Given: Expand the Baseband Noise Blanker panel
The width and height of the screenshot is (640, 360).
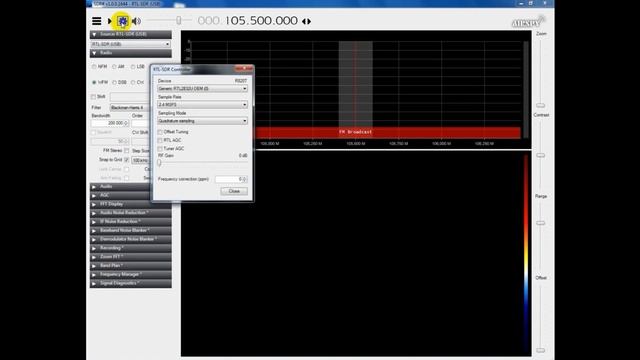Looking at the screenshot, I should tap(131, 231).
